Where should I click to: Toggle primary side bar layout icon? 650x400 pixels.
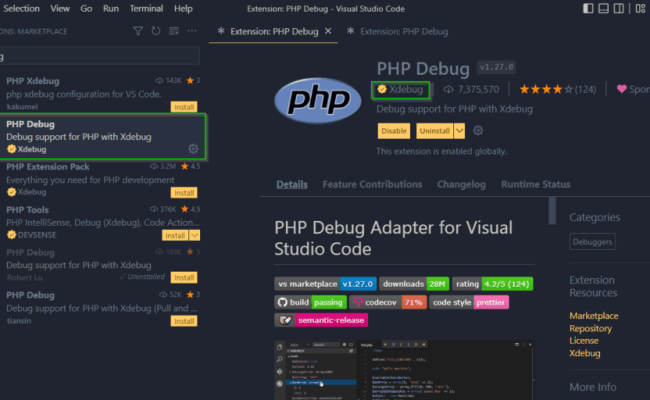point(588,8)
